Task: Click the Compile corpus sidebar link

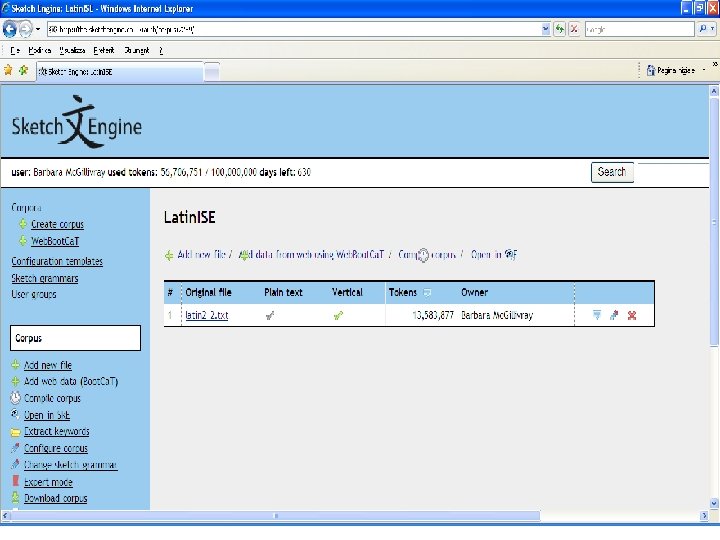Action: (52, 398)
